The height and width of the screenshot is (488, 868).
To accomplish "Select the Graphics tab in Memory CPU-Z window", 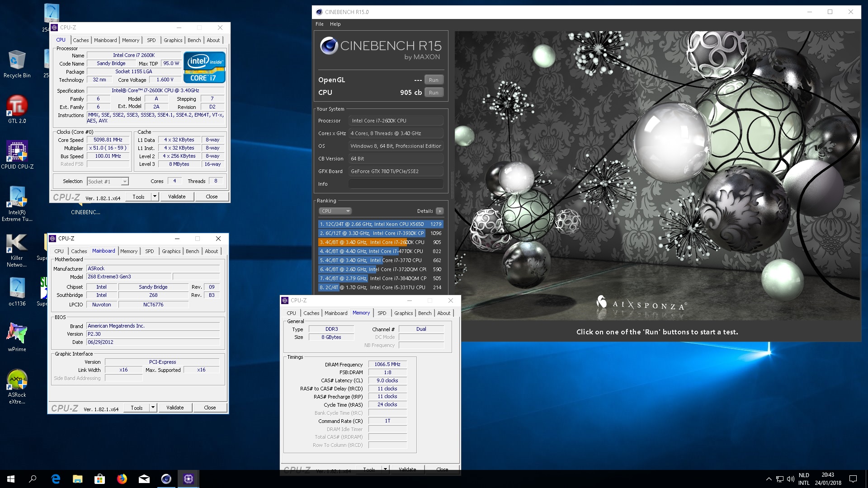I will point(404,313).
